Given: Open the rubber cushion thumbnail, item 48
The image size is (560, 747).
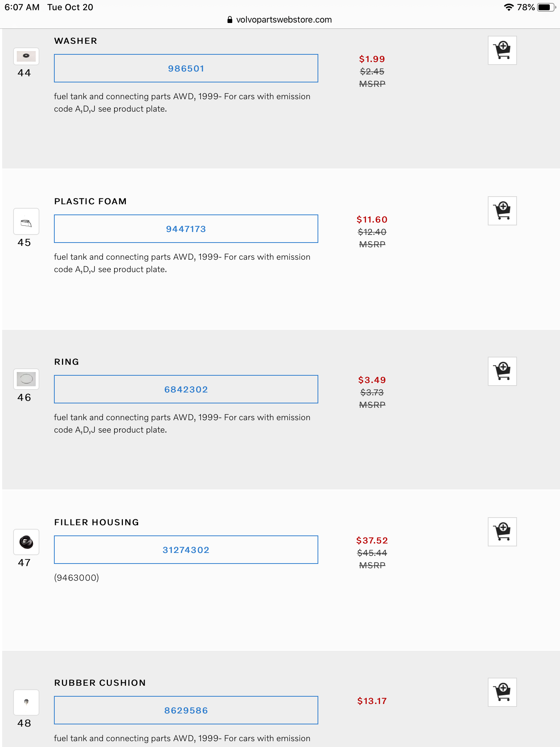Looking at the screenshot, I should point(26,702).
